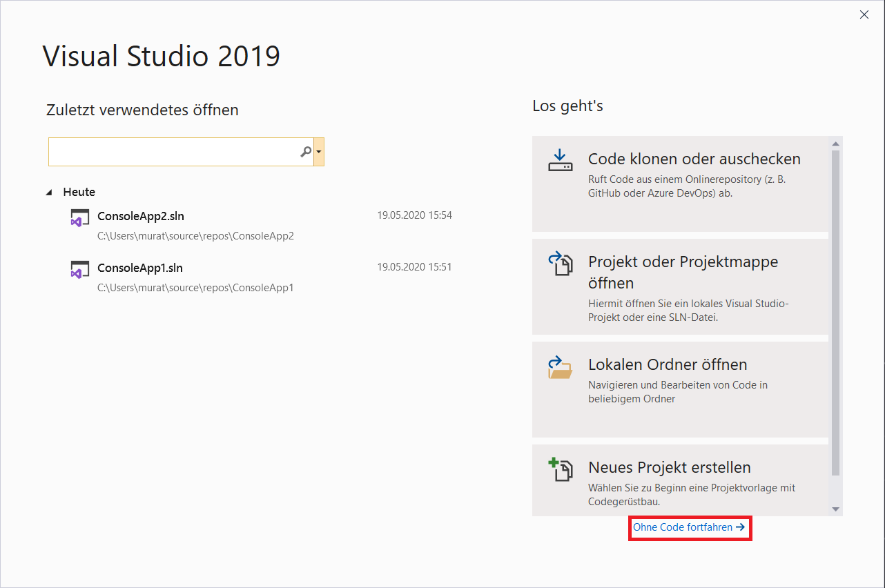The height and width of the screenshot is (588, 885).
Task: Click the magnifier search icon
Action: pyautogui.click(x=305, y=152)
